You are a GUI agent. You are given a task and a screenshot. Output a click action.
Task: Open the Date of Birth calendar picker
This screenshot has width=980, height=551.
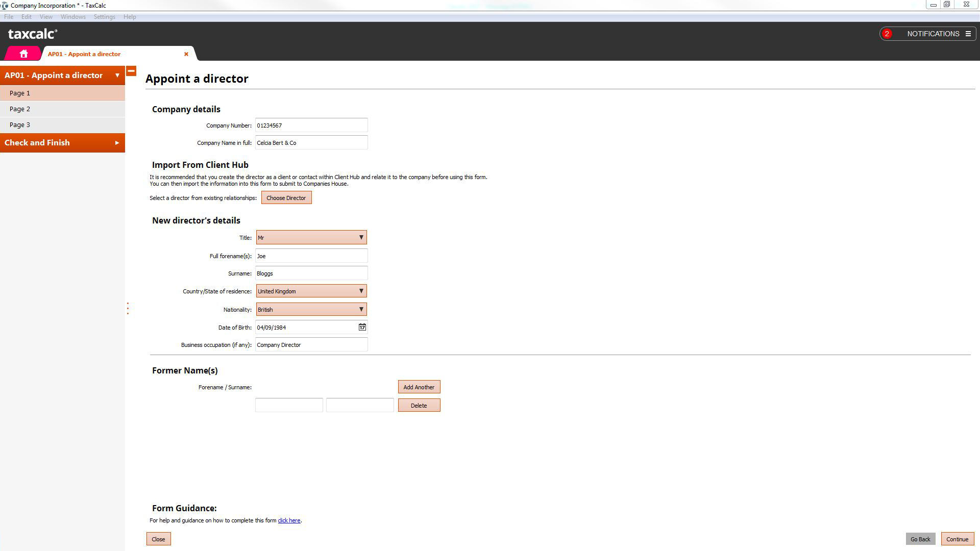tap(362, 327)
